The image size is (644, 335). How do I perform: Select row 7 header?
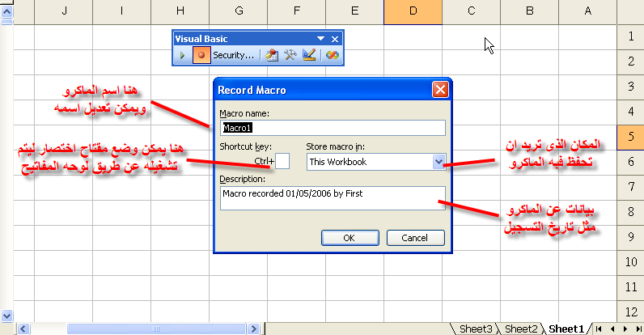point(630,187)
